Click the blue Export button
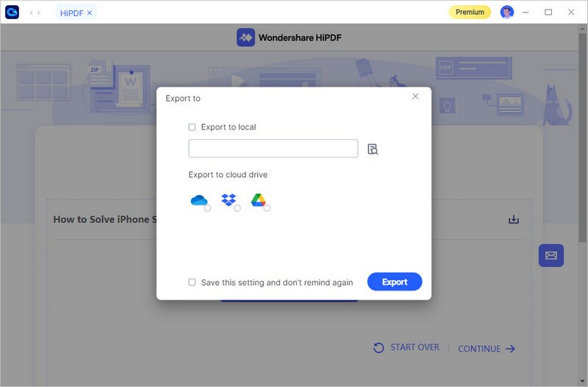 [395, 282]
